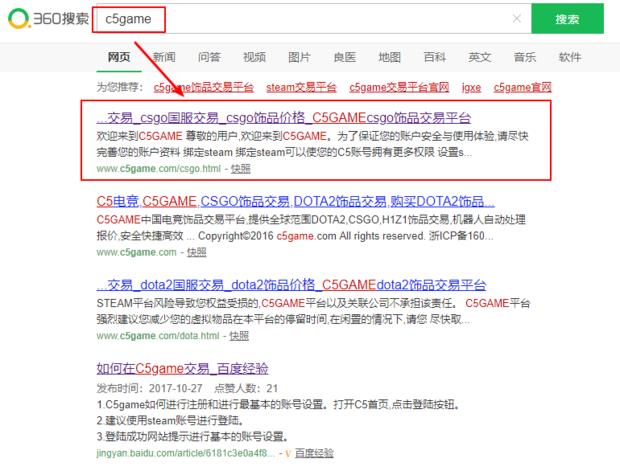This screenshot has width=620, height=475.
Task: Open 快照 beside www.c5game.com
Action: click(x=197, y=252)
